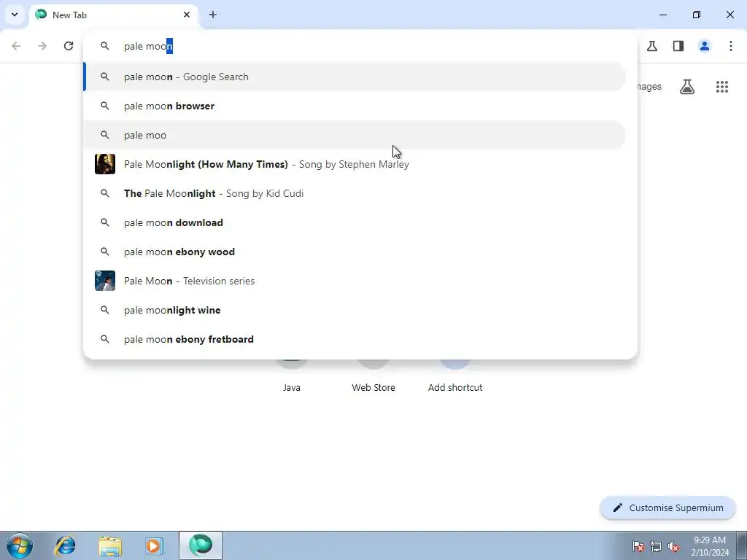Click the Add shortcut tile
Viewport: 747px width, 560px height.
coord(455,376)
